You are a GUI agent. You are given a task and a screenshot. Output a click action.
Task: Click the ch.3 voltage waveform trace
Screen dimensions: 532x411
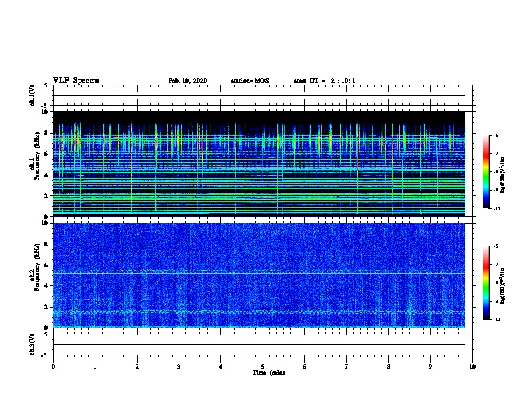(259, 345)
